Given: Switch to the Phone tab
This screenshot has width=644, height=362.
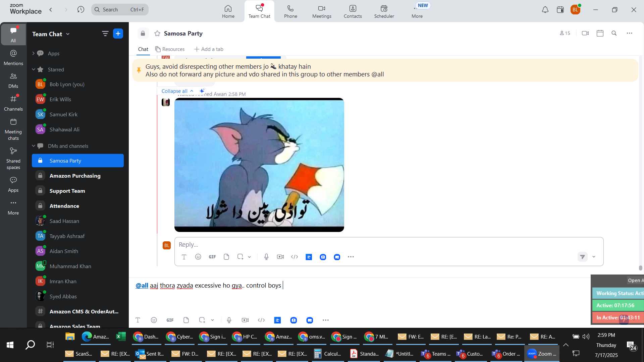Looking at the screenshot, I should 290,11.
